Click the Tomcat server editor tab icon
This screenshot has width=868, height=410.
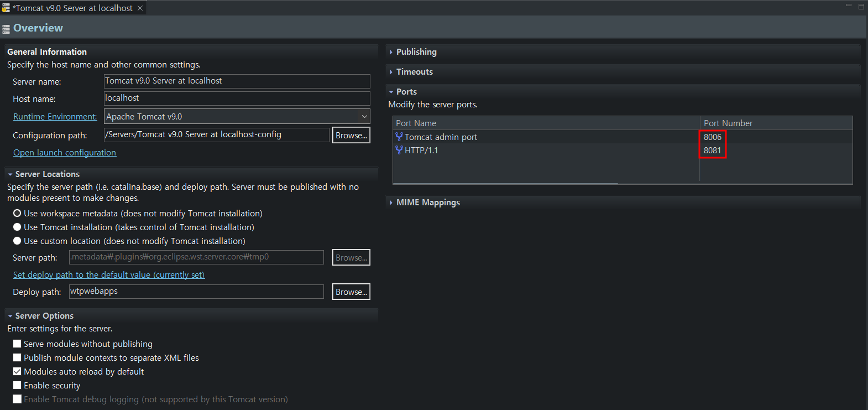(6, 8)
